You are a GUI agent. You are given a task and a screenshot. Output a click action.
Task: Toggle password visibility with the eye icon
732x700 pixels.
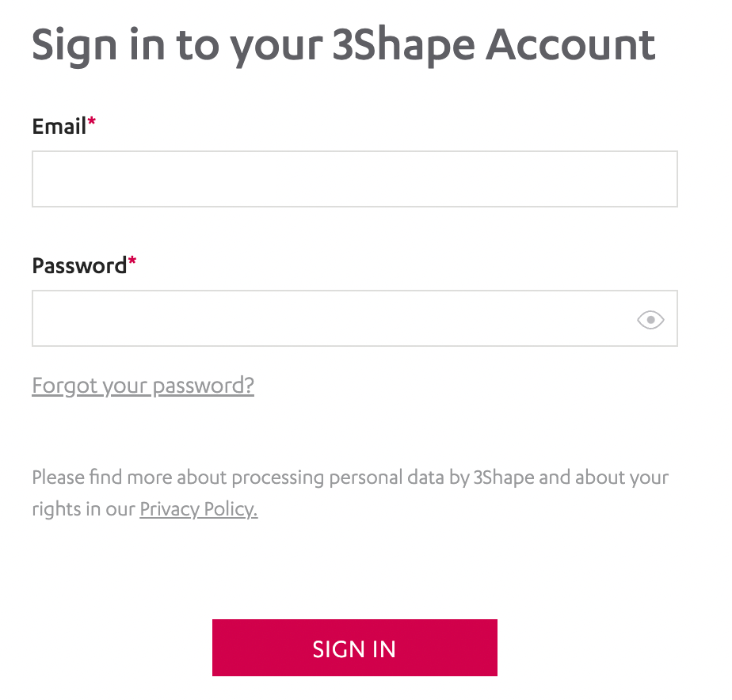[650, 320]
